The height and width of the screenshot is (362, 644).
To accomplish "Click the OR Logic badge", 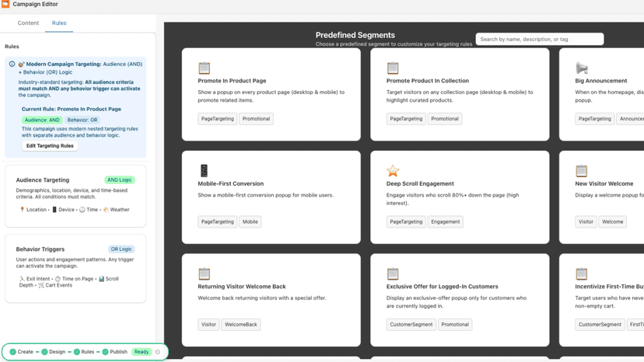I will click(x=121, y=249).
